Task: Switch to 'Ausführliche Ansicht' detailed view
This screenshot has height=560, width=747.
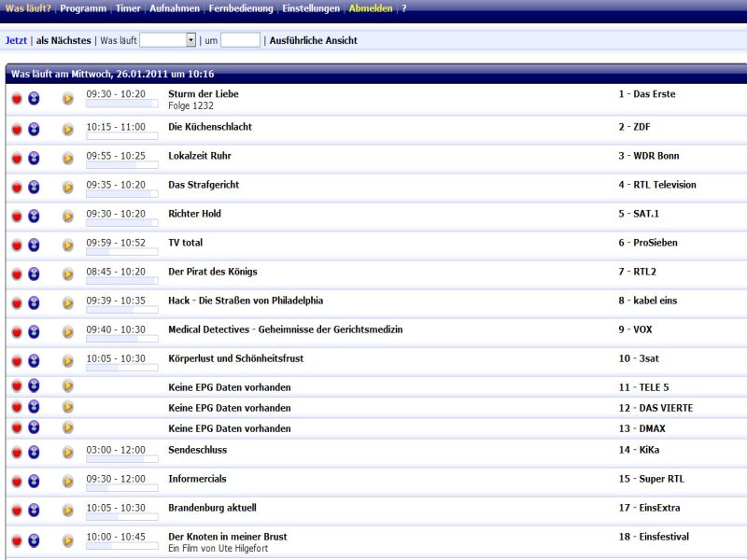Action: [314, 40]
